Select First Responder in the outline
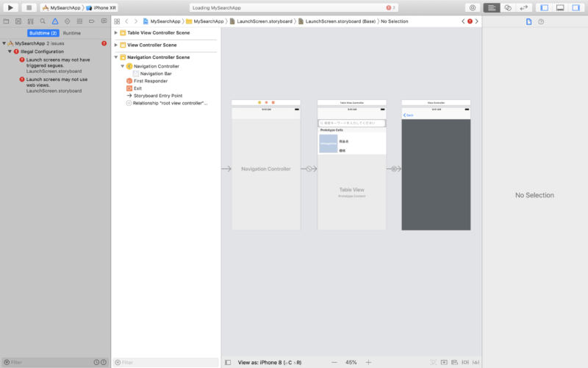Screen dimensions: 588x368 [x=151, y=81]
